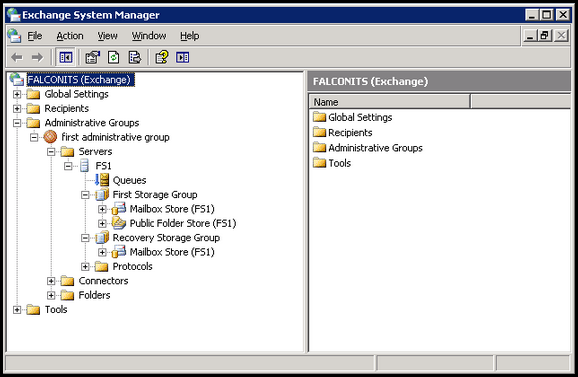
Task: Open Properties from the toolbar
Action: point(93,57)
